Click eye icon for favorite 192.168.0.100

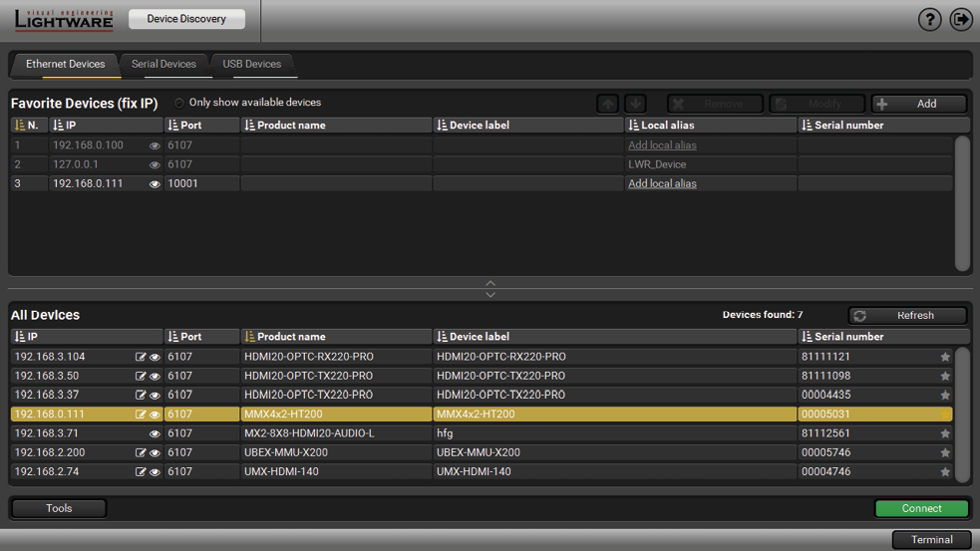tap(155, 145)
